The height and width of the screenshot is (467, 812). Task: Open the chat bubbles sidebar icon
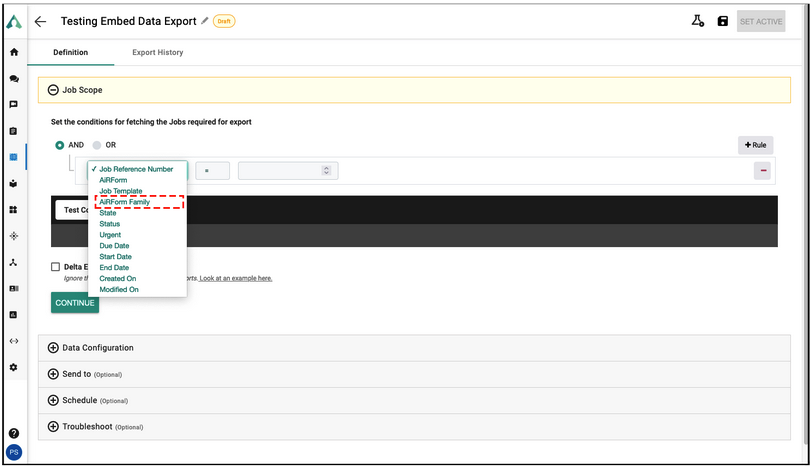coord(14,79)
